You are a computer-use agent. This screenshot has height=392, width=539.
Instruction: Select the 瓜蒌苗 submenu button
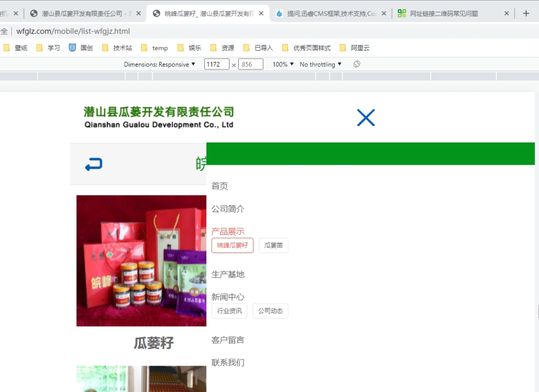coord(273,246)
